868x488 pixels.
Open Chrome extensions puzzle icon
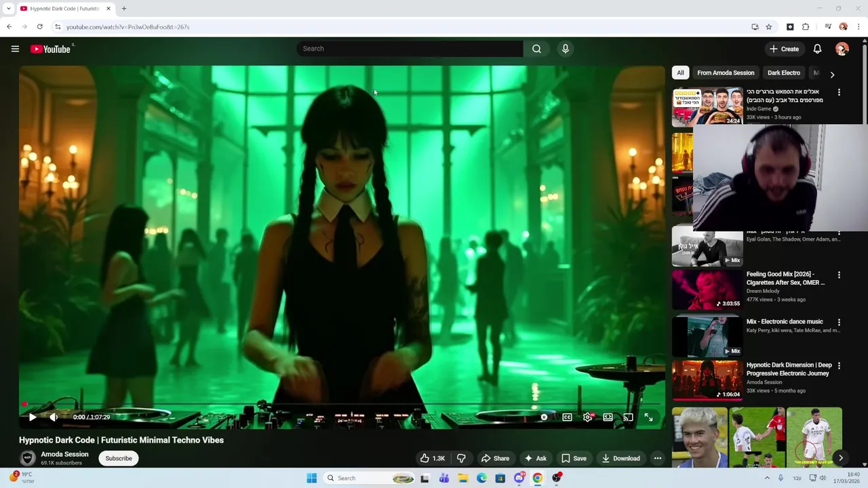[x=806, y=27]
